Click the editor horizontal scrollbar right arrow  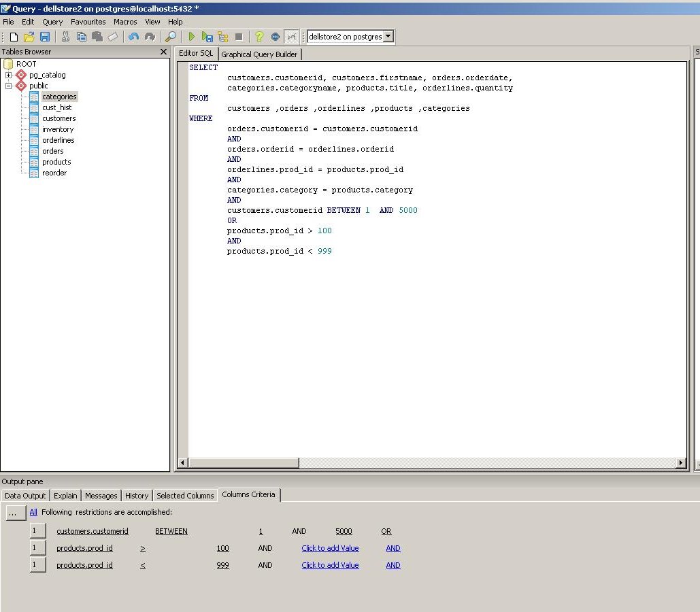coord(681,463)
